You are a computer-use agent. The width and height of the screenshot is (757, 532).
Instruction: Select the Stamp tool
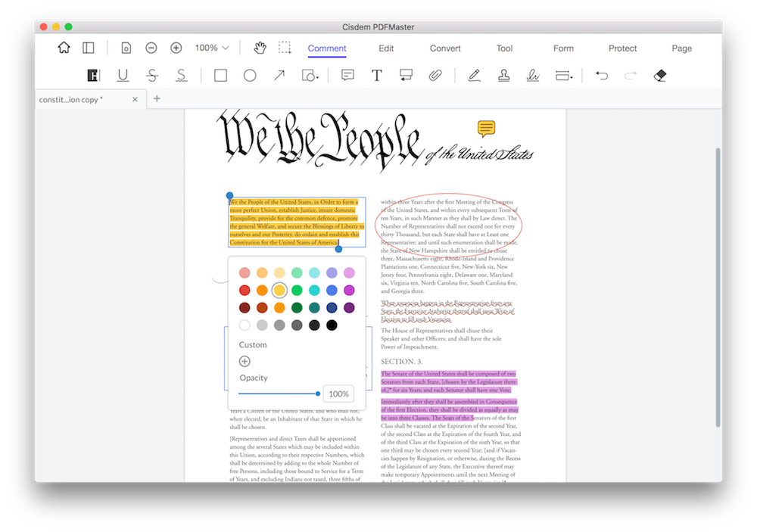(503, 76)
